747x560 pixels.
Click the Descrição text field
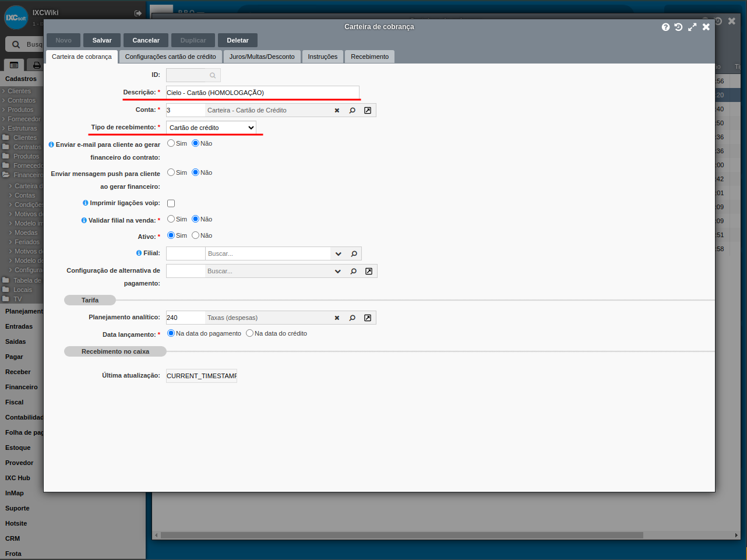coord(263,93)
